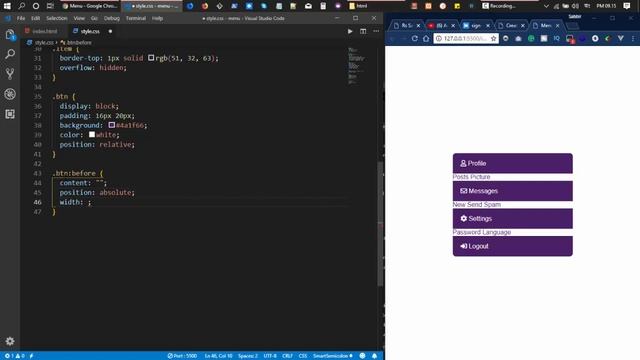This screenshot has height=360, width=640.
Task: Click the Profile menu button in the browser
Action: (x=513, y=163)
